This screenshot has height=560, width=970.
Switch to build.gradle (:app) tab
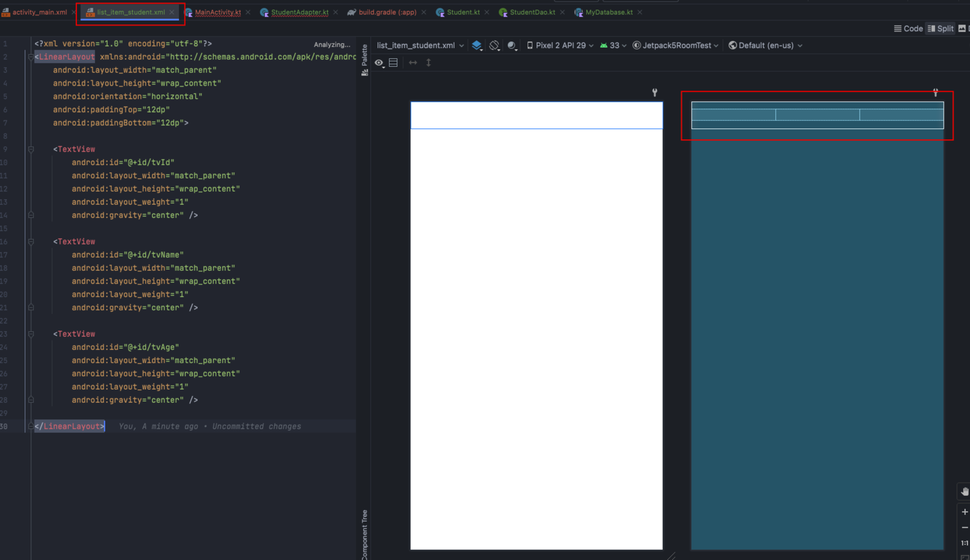coord(387,12)
